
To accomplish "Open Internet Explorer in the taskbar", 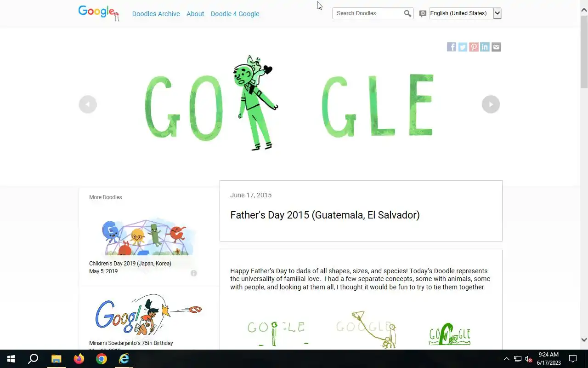I will pyautogui.click(x=124, y=359).
